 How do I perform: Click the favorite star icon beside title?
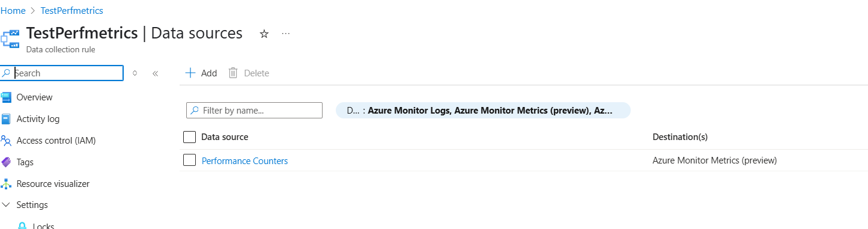pos(264,34)
